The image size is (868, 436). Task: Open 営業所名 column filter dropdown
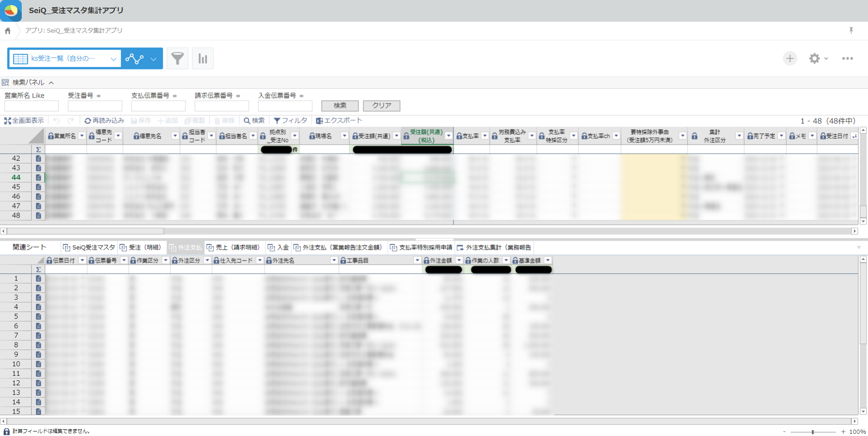[x=82, y=136]
